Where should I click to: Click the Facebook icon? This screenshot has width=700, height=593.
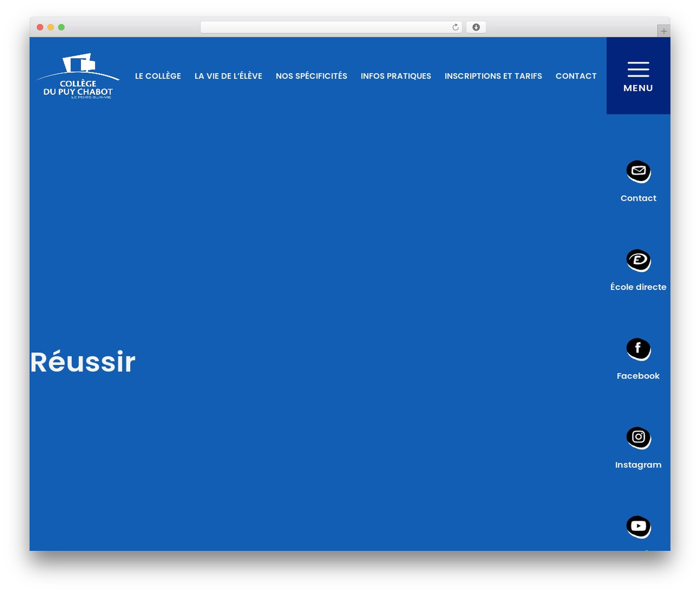click(638, 349)
